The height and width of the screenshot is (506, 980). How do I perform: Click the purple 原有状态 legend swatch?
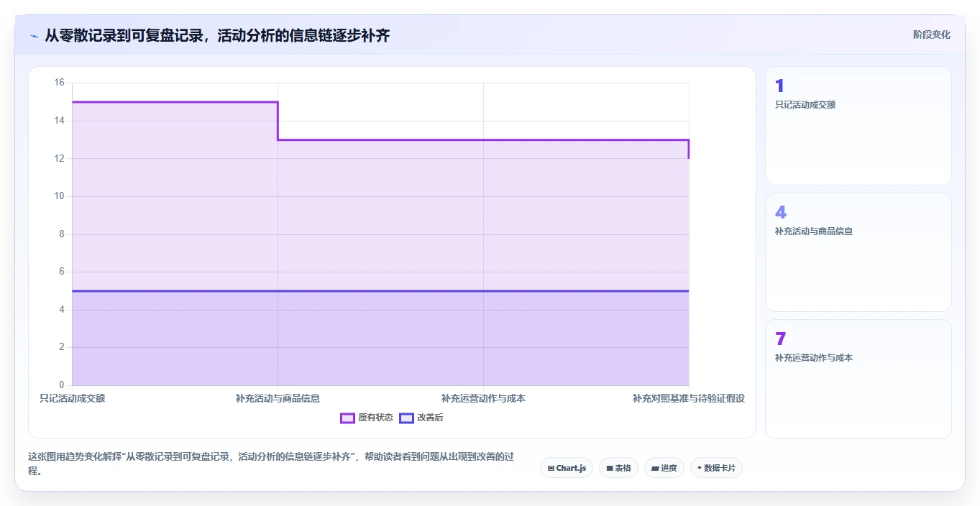tap(347, 418)
